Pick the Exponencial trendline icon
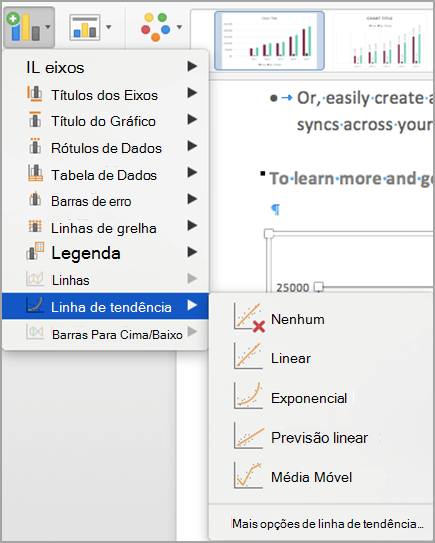This screenshot has width=435, height=543. click(x=248, y=395)
